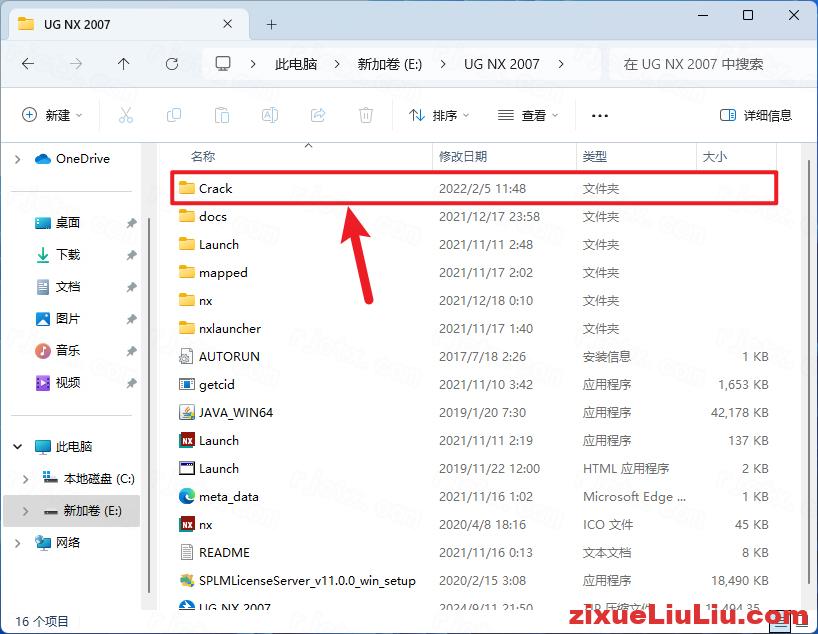
Task: Click the Paste clipboard icon
Action: click(222, 115)
